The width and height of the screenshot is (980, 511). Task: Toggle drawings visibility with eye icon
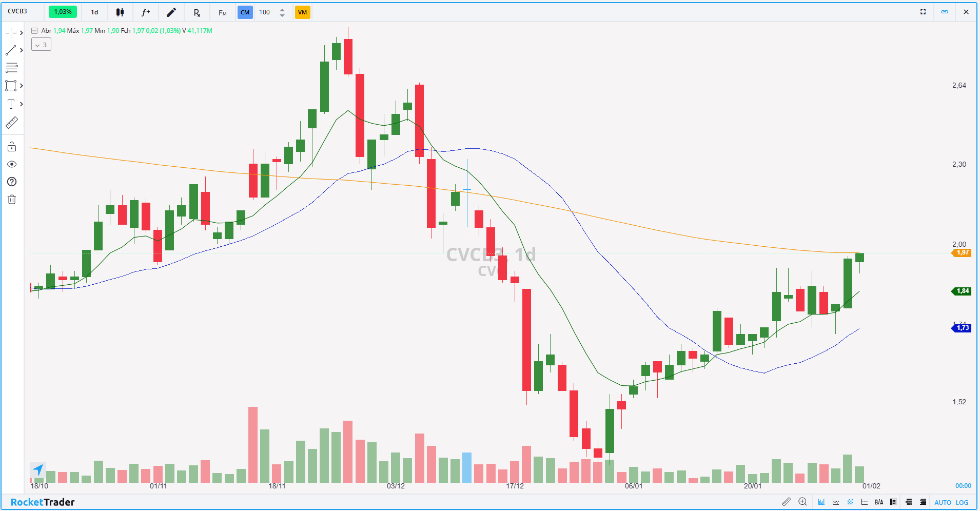(x=12, y=164)
